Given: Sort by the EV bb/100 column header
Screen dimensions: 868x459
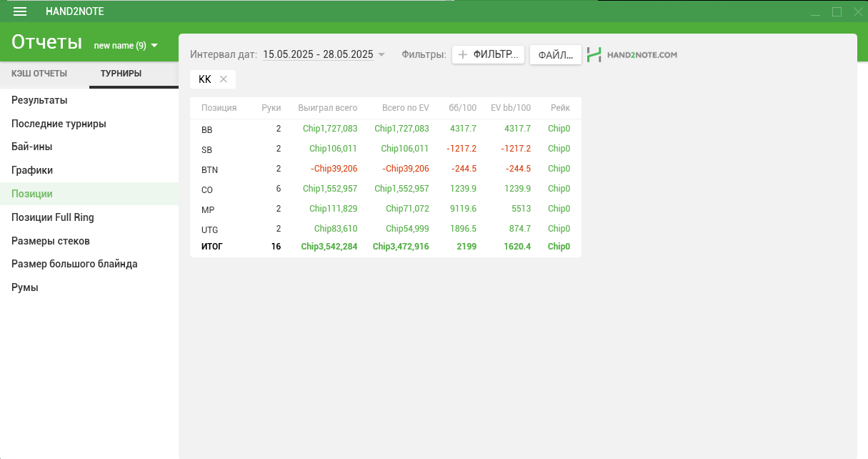Looking at the screenshot, I should click(510, 108).
